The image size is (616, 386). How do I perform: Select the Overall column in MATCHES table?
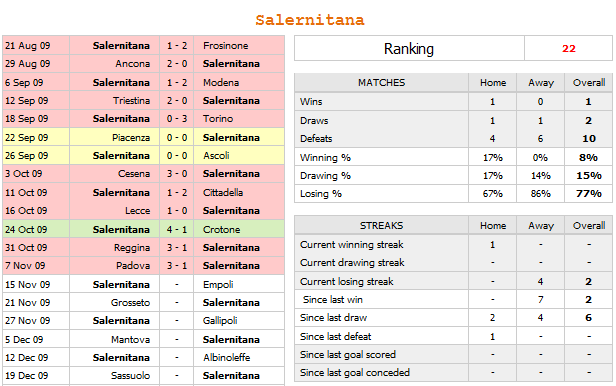pyautogui.click(x=588, y=82)
